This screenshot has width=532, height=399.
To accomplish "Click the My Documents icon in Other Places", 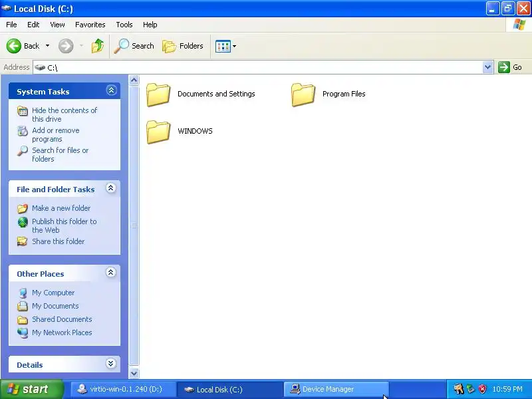I will 23,306.
